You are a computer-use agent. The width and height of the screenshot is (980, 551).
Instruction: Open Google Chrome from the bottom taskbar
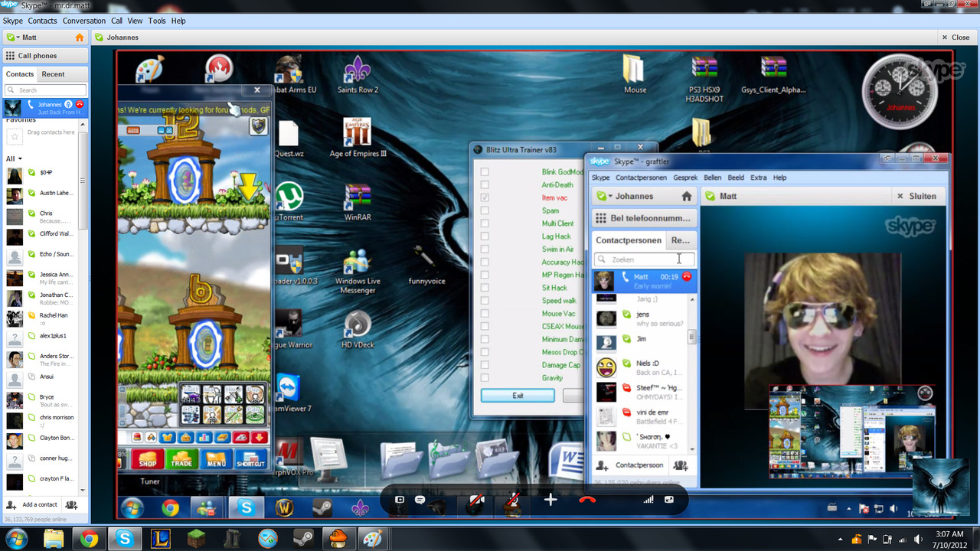pos(89,539)
